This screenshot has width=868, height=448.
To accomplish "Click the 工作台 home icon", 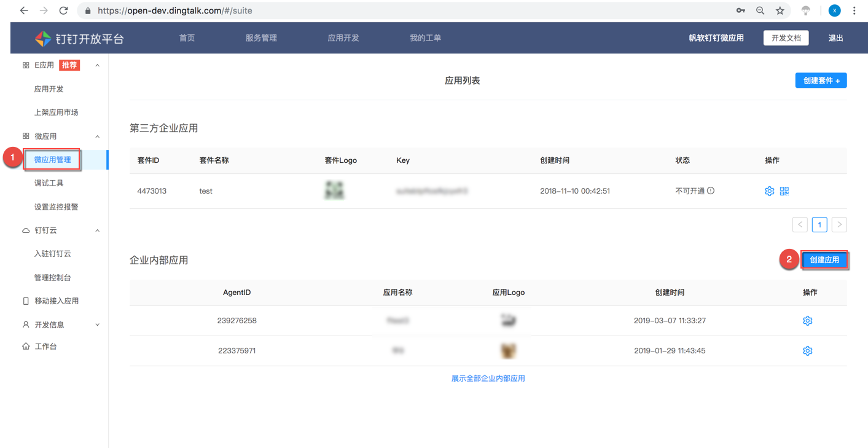I will coord(26,347).
